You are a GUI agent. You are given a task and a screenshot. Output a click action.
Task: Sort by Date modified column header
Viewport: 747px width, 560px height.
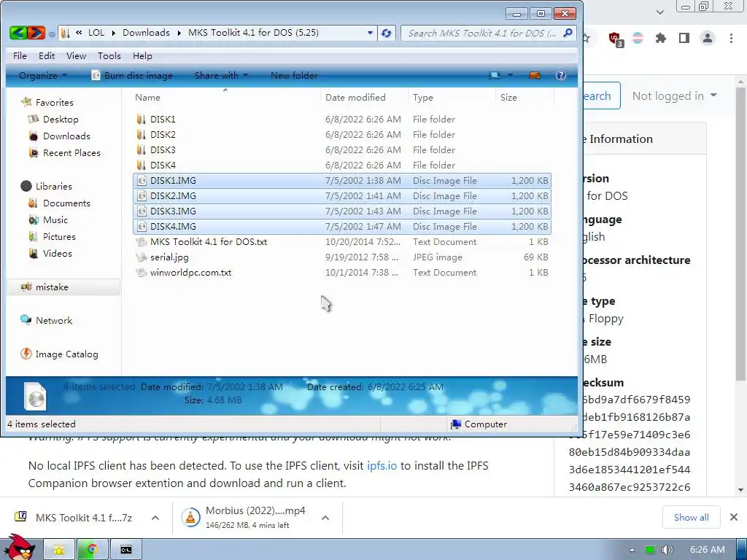tap(355, 97)
